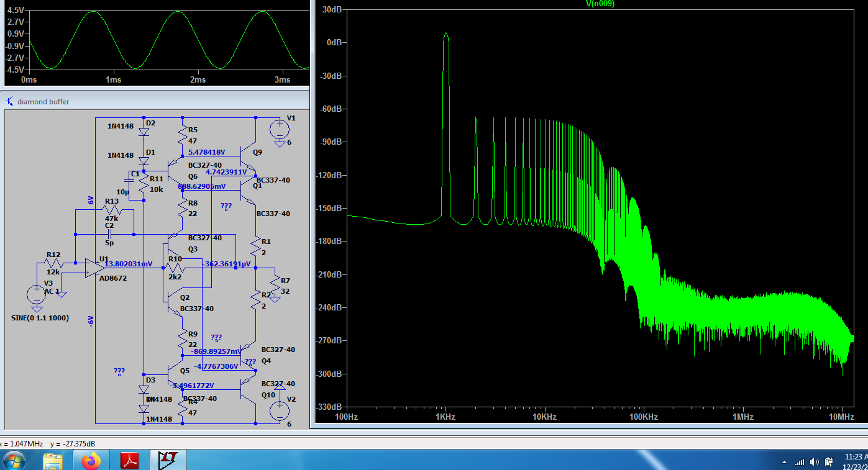Switch to LTspice taskbar button
868x470 pixels.
click(x=168, y=460)
